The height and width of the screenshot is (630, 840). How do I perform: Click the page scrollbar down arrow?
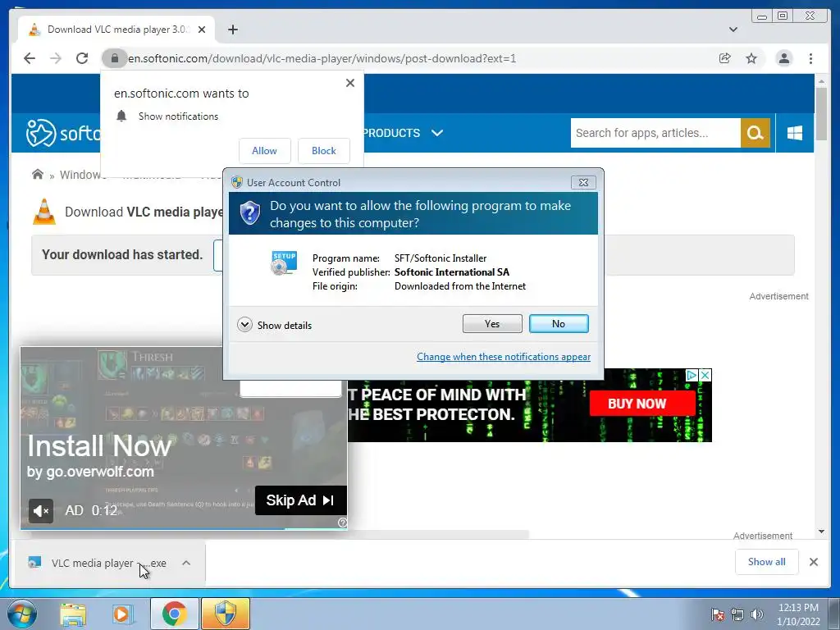(821, 532)
